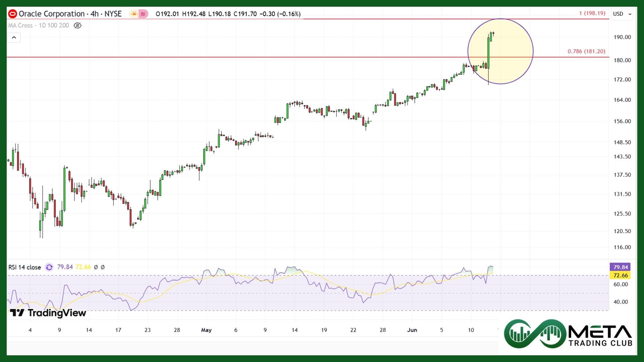Click the RSI refresh circular icon

click(49, 267)
